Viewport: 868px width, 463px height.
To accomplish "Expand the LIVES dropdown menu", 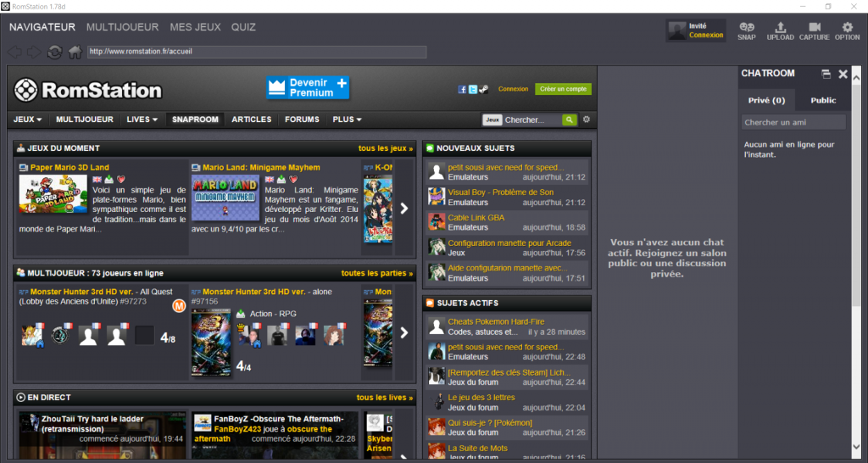I will (142, 120).
